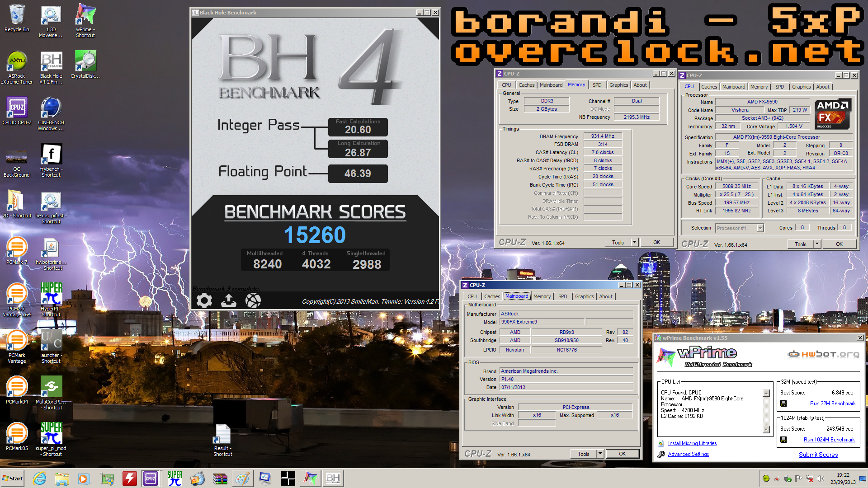Open Tools dropdown arrow in Mainboard CPU-Z window

(600, 454)
